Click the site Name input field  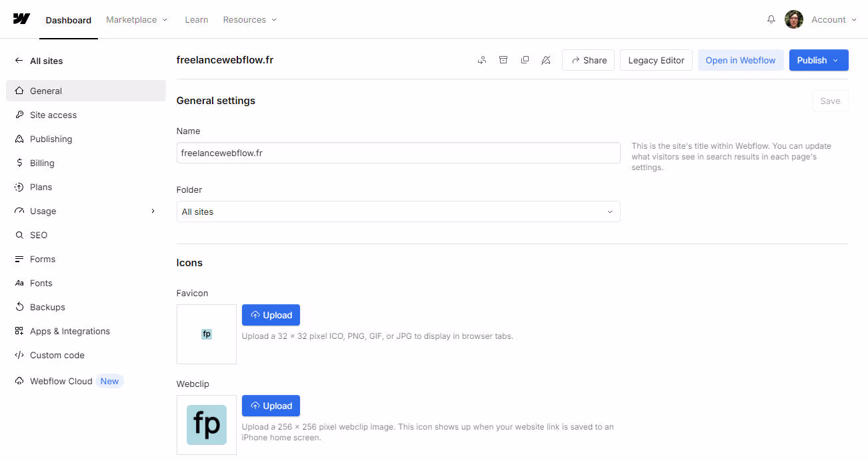pyautogui.click(x=398, y=153)
